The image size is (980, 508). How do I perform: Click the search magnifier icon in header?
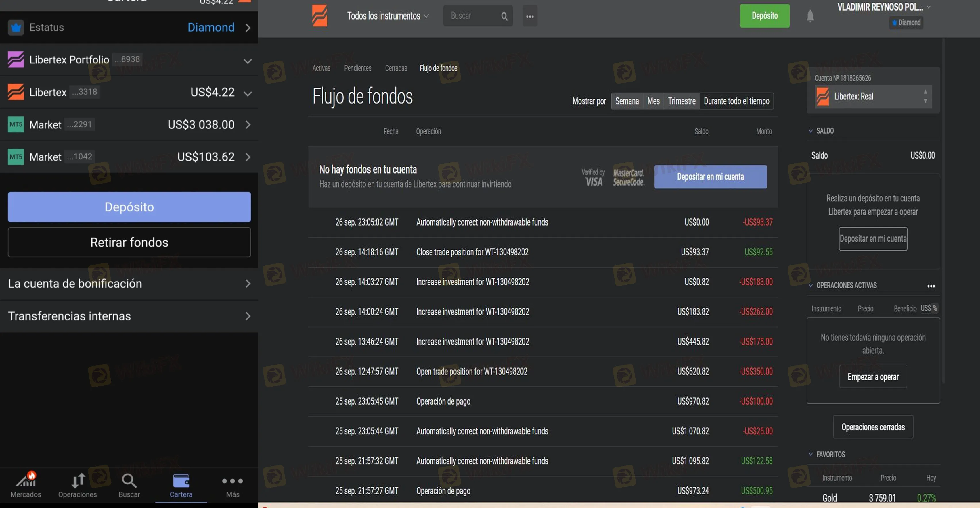[504, 16]
